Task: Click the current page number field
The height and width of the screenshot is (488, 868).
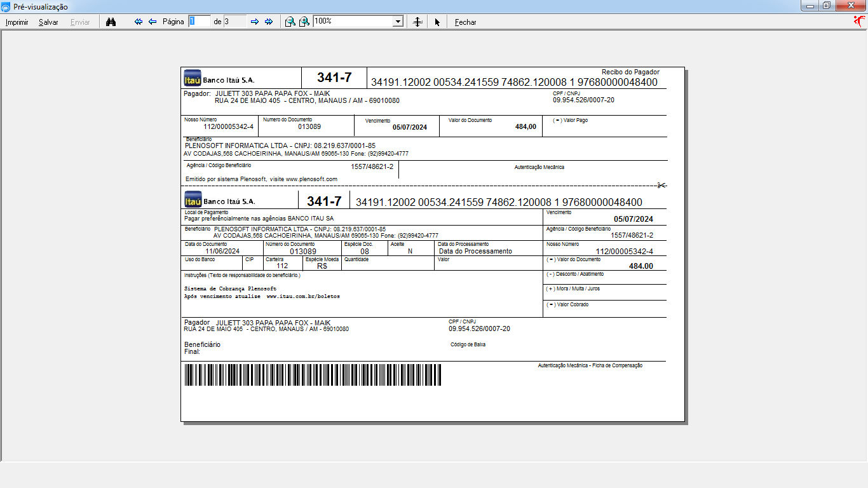Action: [x=200, y=21]
